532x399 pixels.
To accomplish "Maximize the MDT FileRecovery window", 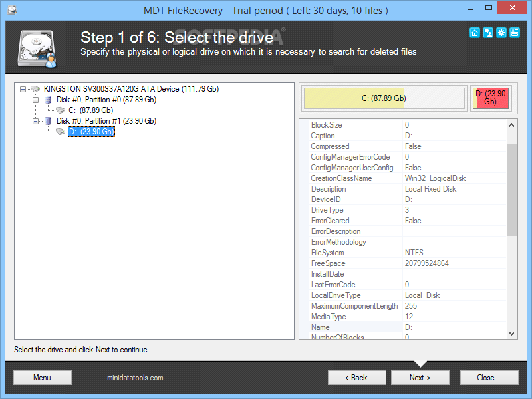I will 489,8.
